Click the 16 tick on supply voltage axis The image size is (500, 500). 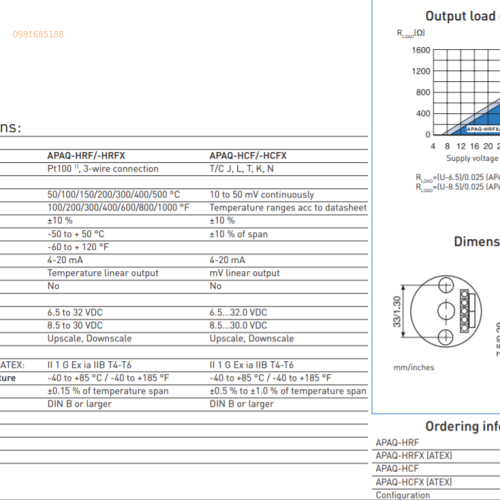point(475,146)
